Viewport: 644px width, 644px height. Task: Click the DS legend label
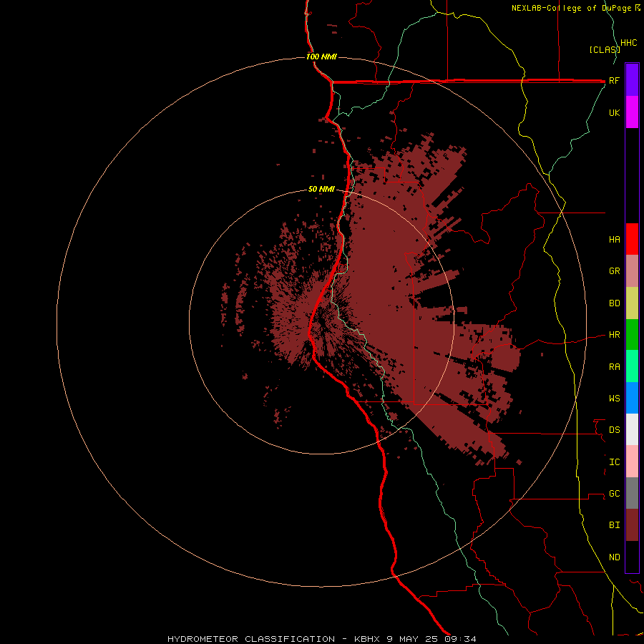click(614, 430)
